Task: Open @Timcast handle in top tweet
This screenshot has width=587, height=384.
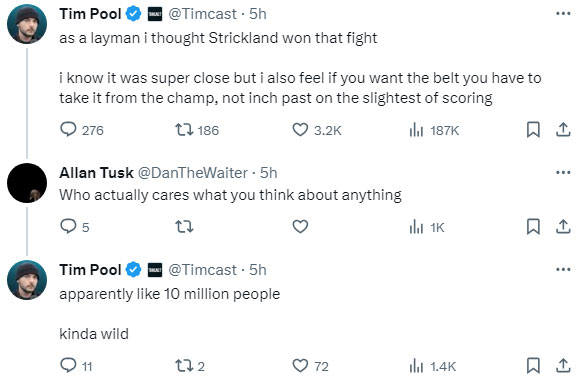Action: 203,14
